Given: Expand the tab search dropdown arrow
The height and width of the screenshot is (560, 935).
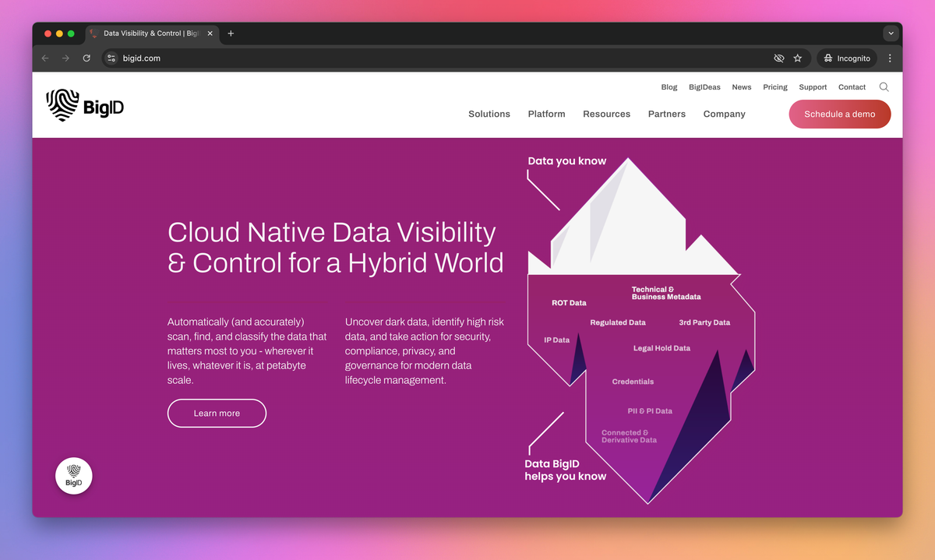Looking at the screenshot, I should 891,33.
